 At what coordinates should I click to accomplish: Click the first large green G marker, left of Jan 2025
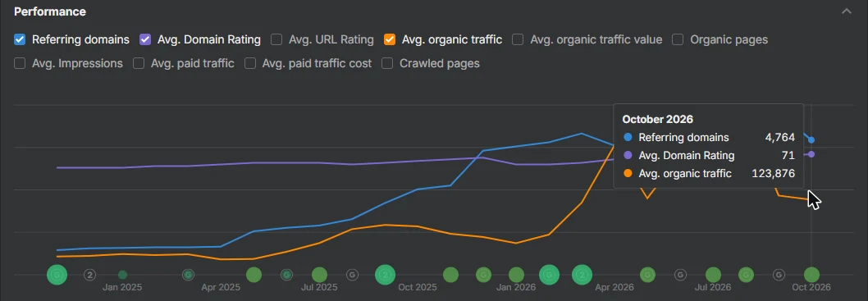[57, 275]
